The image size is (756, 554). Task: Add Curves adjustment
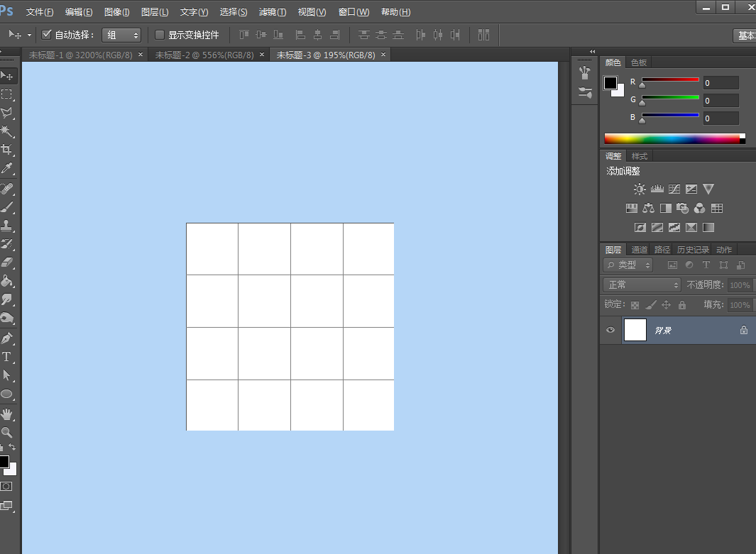(674, 189)
